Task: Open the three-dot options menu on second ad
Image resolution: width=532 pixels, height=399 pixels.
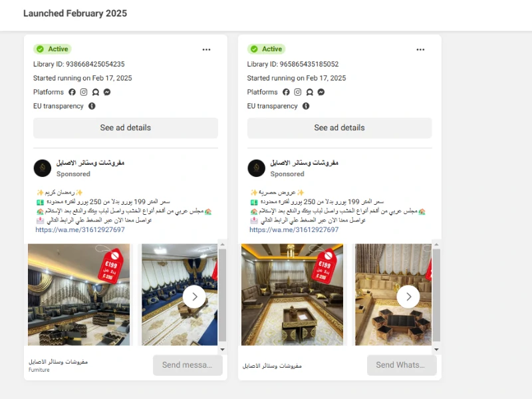Action: point(420,49)
